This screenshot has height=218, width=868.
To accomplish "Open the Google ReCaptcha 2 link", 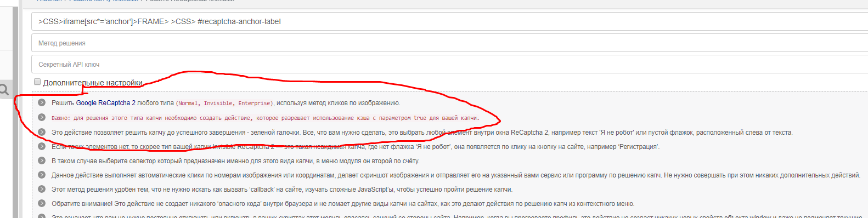I will coord(105,103).
